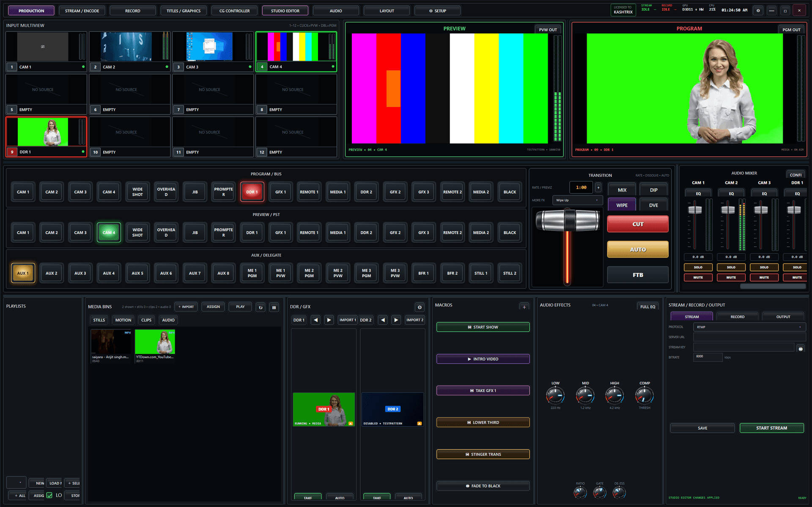812x507 pixels.
Task: Play DDR 2 forward arrow
Action: click(396, 320)
